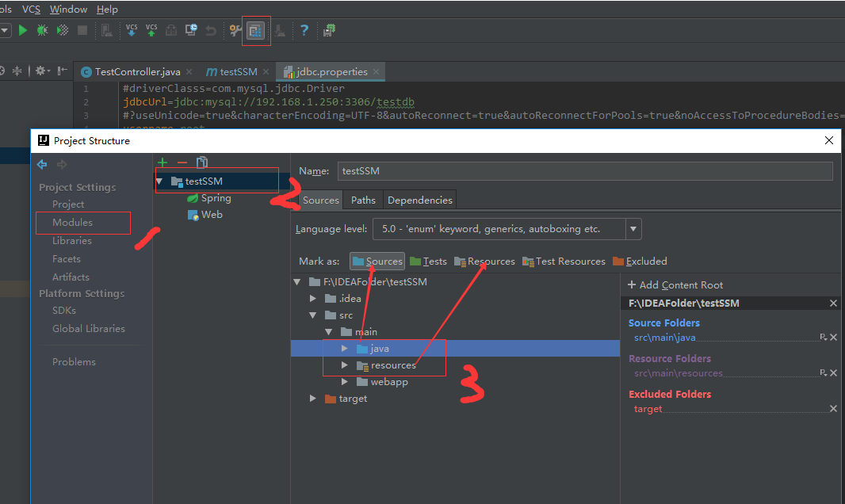Click JRebel green chip icon
The image size is (845, 504).
[329, 30]
